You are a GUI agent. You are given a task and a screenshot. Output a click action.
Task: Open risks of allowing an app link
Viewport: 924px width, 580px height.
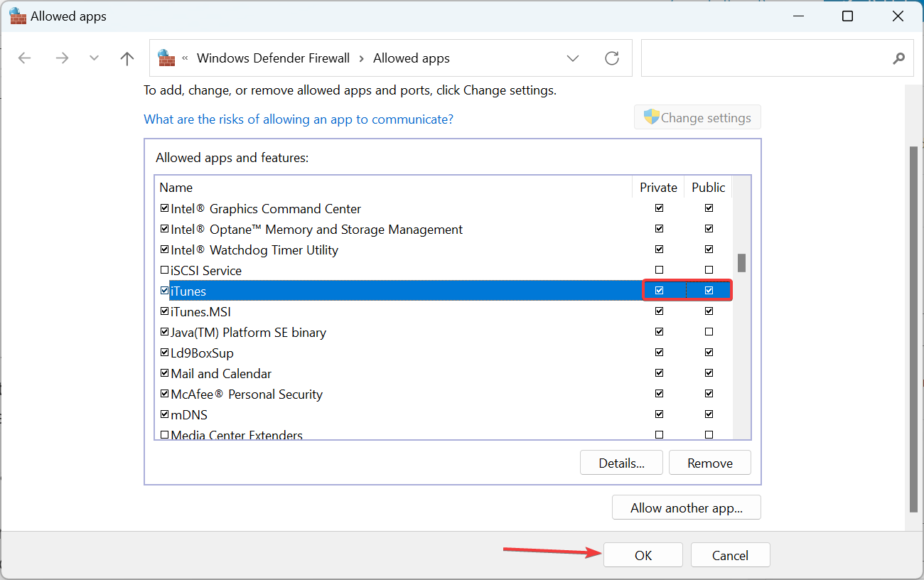(x=299, y=119)
